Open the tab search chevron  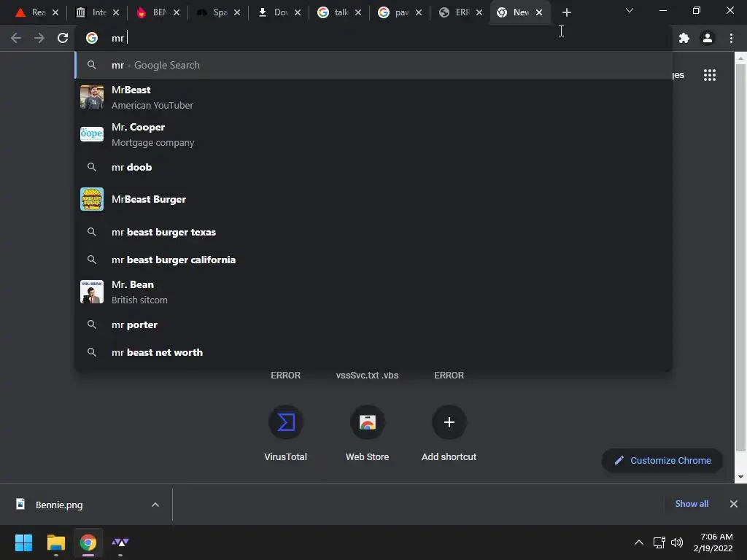(x=630, y=10)
